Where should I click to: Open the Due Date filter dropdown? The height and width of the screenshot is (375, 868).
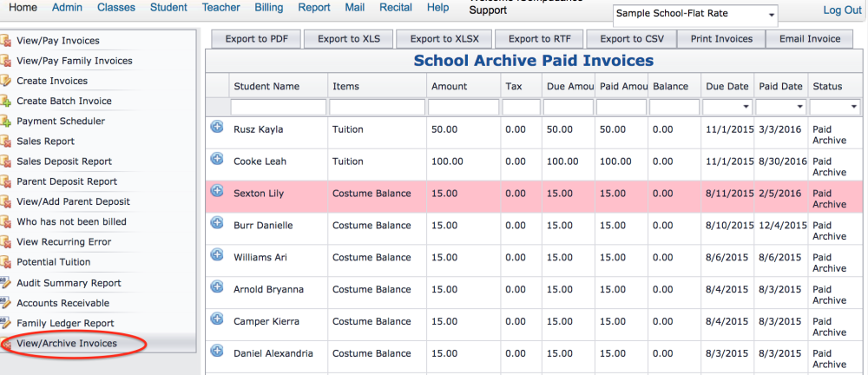(x=746, y=107)
